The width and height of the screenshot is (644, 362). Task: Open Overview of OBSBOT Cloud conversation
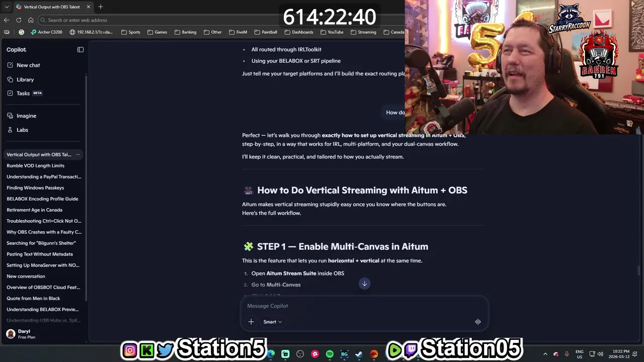click(43, 287)
